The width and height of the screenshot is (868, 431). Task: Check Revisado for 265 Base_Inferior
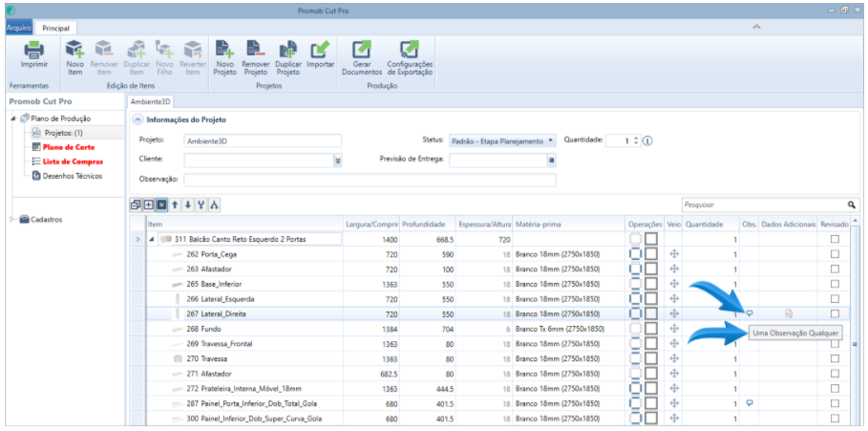click(835, 284)
